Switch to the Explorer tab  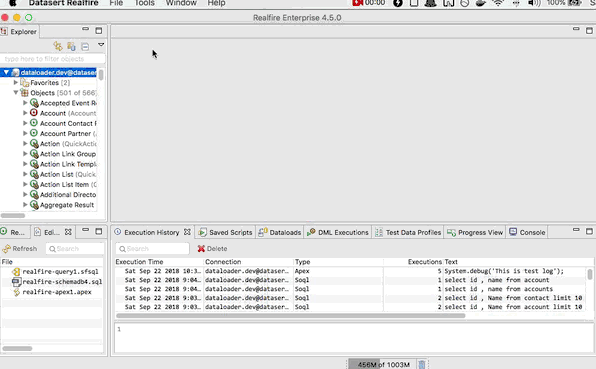19,32
